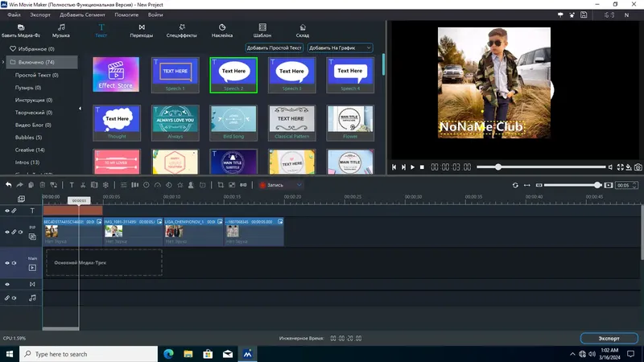Viewport: 644px width, 362px height.
Task: Open File Explorer from the taskbar
Action: [x=188, y=354]
